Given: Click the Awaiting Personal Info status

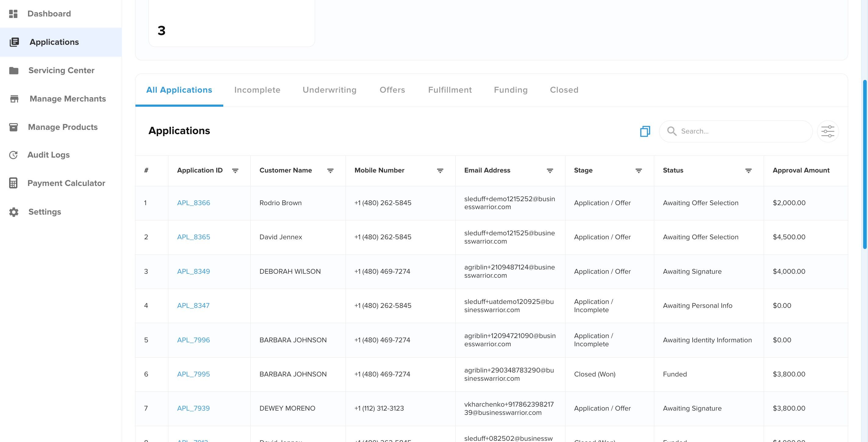Looking at the screenshot, I should tap(698, 305).
